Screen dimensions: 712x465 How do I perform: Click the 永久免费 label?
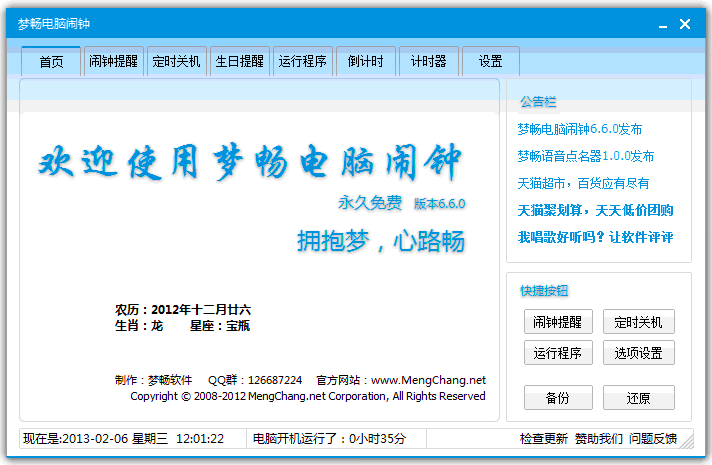370,203
